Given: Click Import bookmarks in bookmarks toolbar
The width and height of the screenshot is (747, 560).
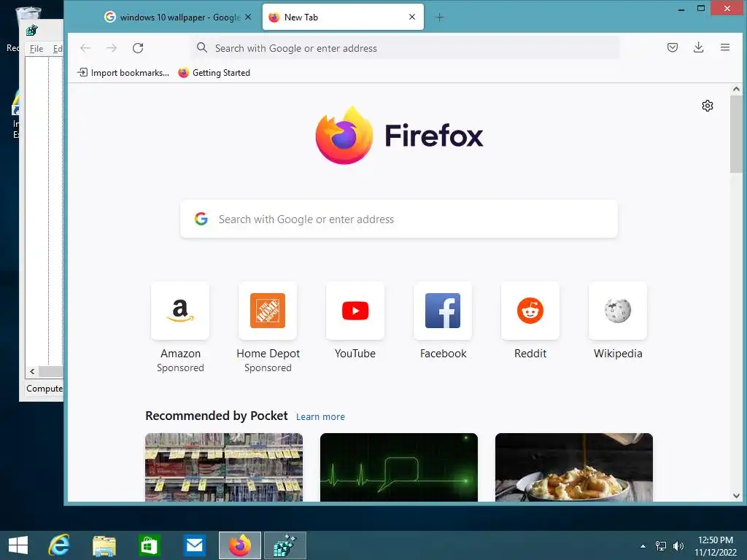Looking at the screenshot, I should [x=123, y=73].
